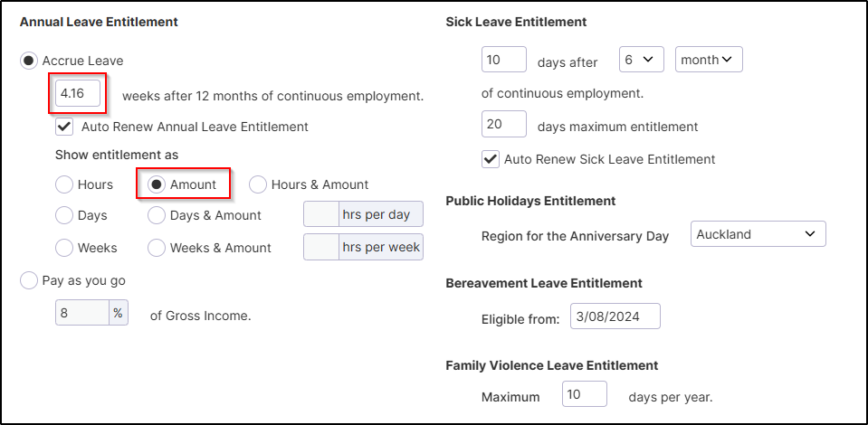Select the Days & Amount radio option

pyautogui.click(x=157, y=215)
